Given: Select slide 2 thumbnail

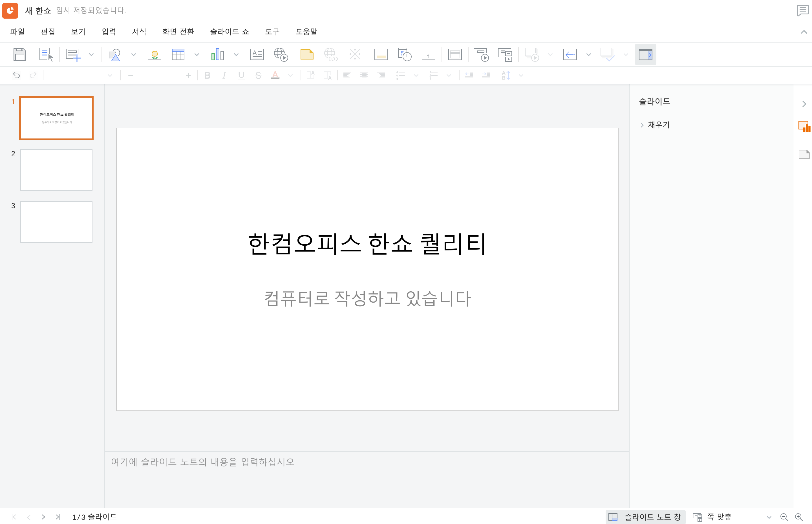Looking at the screenshot, I should coord(56,170).
